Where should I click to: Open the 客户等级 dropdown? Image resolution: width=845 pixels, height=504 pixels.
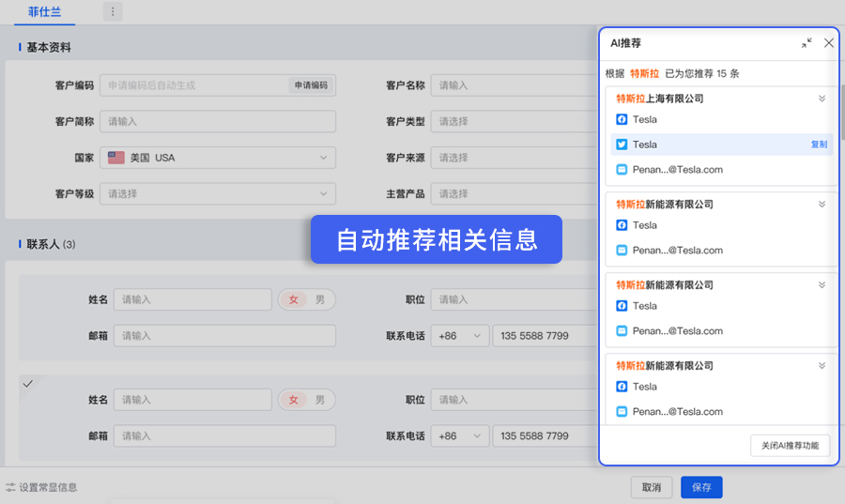[218, 194]
